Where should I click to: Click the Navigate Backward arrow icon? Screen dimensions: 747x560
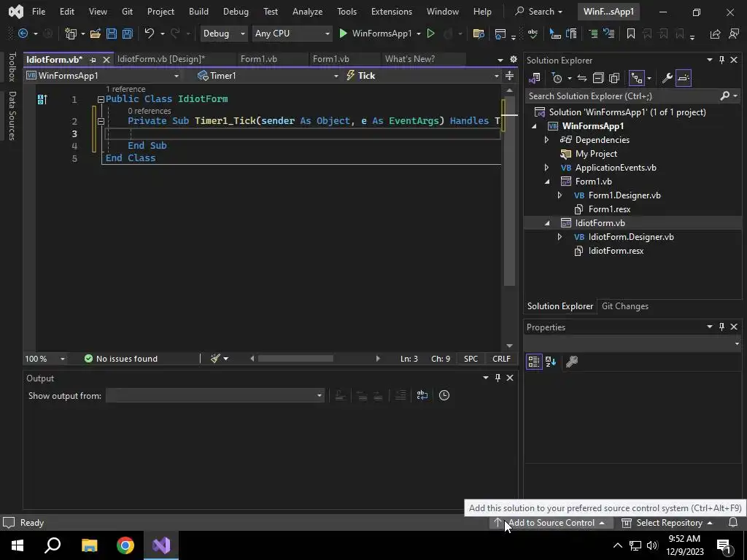pyautogui.click(x=23, y=34)
